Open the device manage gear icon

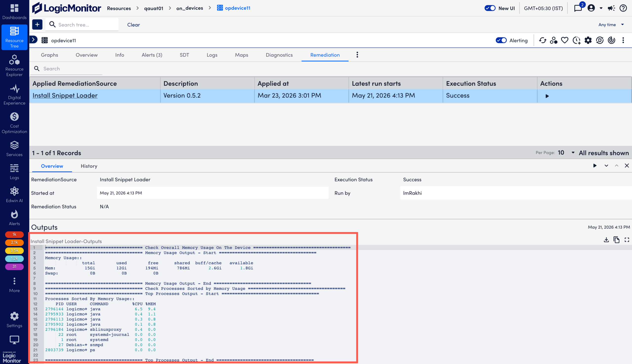tap(588, 40)
